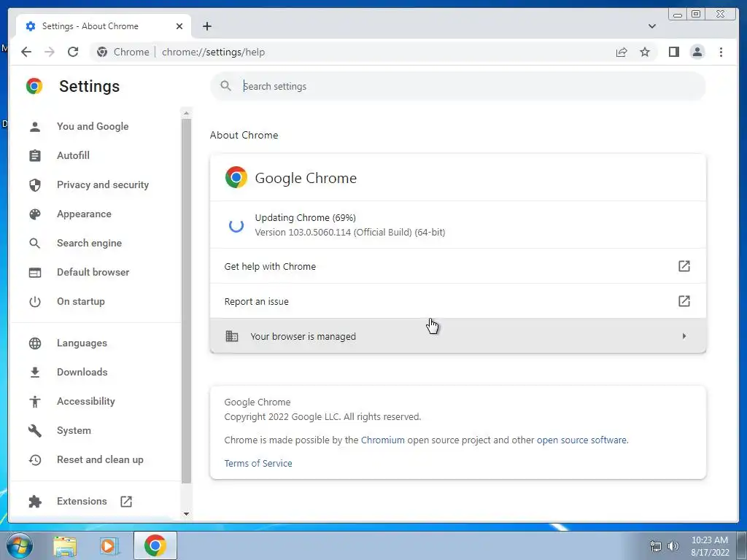Click the Get help with Chrome row
Screen dimensions: 747x560
(x=458, y=266)
